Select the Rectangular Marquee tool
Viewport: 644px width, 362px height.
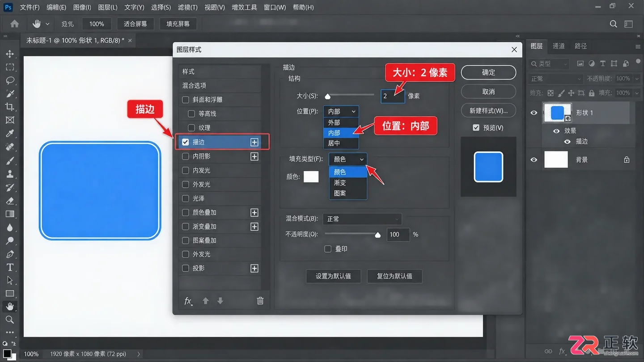[10, 67]
